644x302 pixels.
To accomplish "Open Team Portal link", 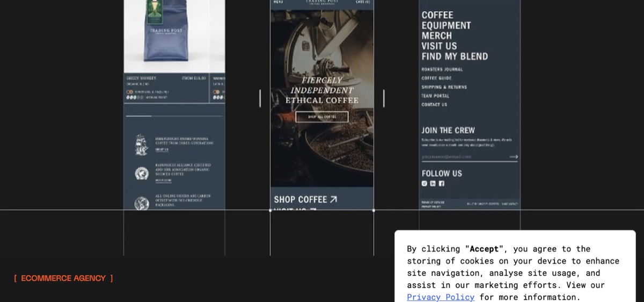I will (x=435, y=96).
